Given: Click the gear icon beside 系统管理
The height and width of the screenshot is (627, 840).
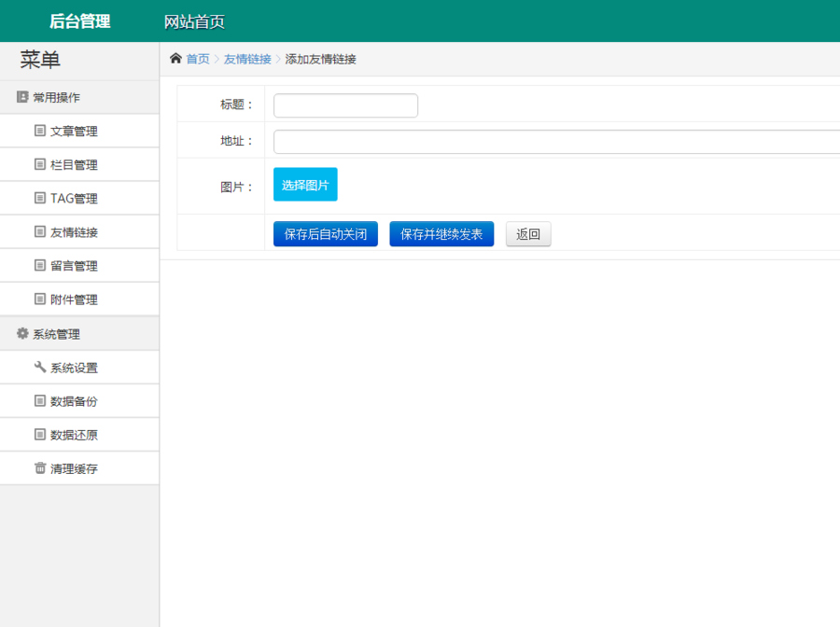Looking at the screenshot, I should point(21,333).
